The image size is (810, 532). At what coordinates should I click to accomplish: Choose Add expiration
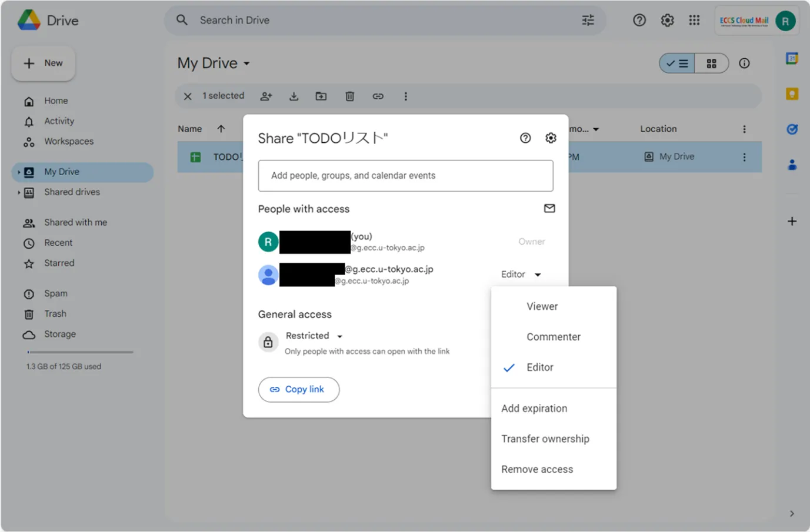point(554,409)
